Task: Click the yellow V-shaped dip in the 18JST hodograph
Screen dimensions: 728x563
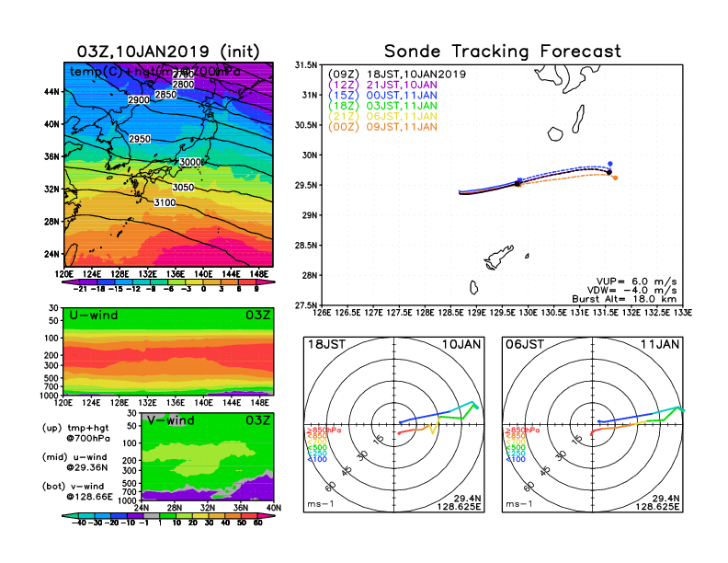Action: click(433, 428)
